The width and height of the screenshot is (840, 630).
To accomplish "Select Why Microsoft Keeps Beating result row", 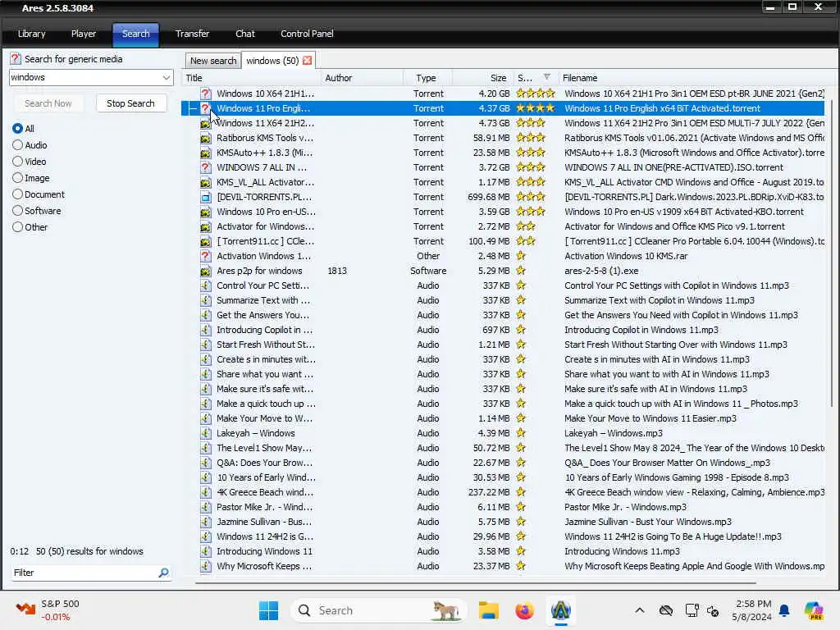I will point(504,566).
